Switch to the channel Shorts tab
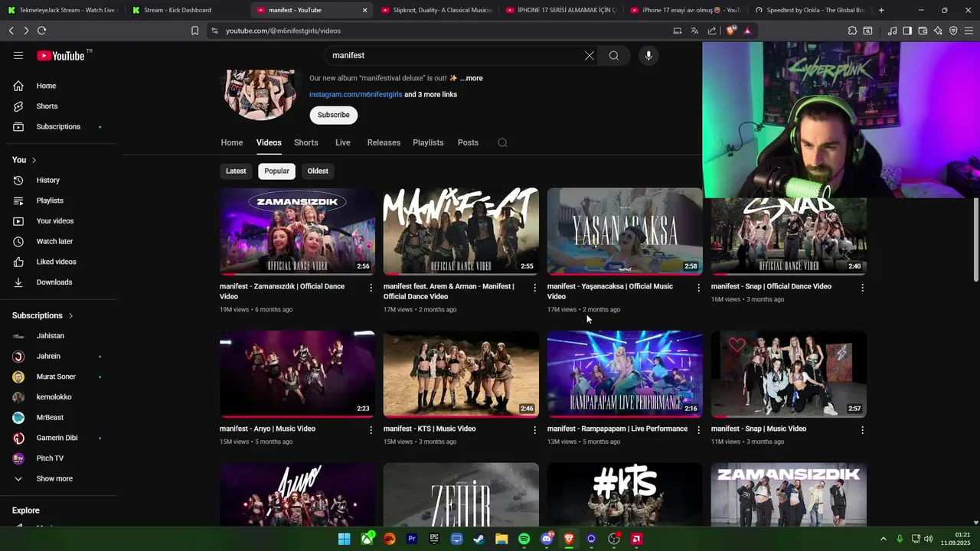Screen dimensions: 980x551 (x=305, y=142)
